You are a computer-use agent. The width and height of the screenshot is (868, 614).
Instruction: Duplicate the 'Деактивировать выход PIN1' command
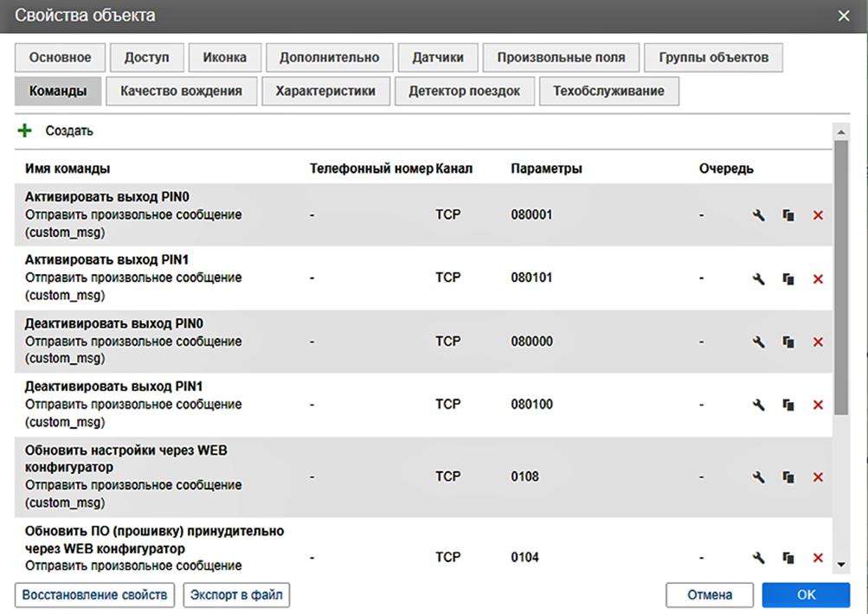[788, 406]
